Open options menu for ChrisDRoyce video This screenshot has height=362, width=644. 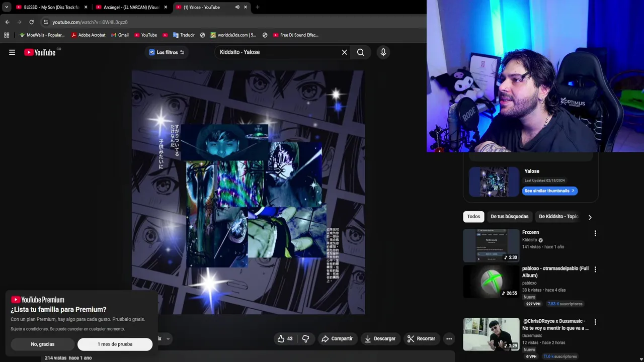tap(595, 322)
